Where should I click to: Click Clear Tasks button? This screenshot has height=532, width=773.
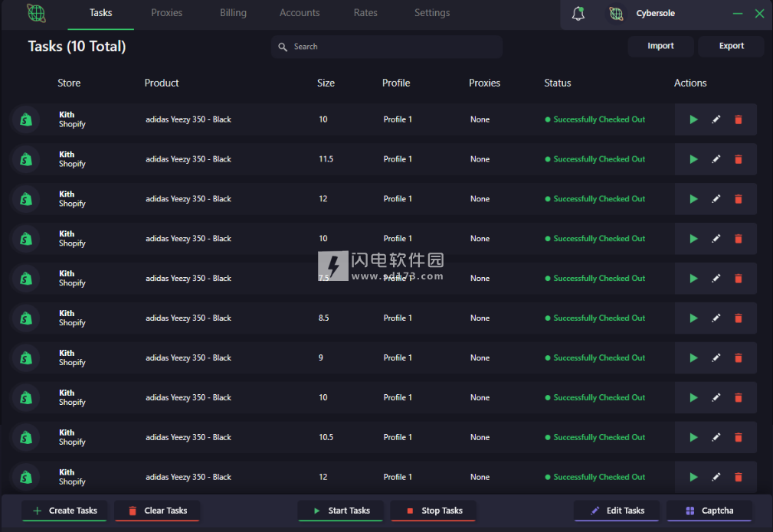(157, 511)
